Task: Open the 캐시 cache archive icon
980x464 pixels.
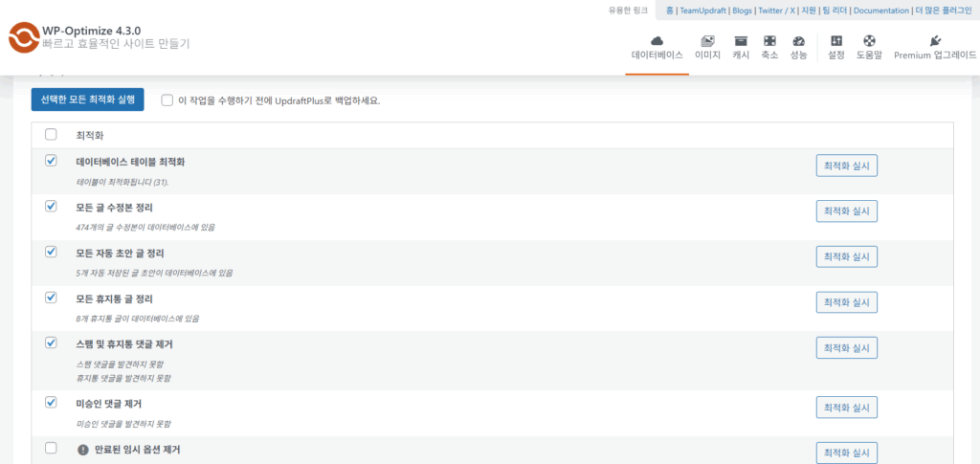Action: click(741, 40)
